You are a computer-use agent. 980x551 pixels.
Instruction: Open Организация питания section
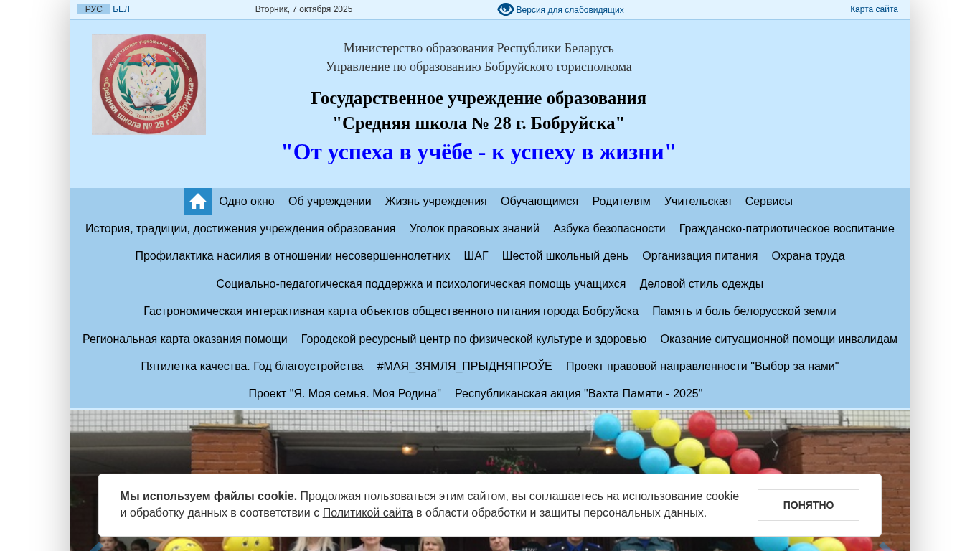pyautogui.click(x=699, y=256)
